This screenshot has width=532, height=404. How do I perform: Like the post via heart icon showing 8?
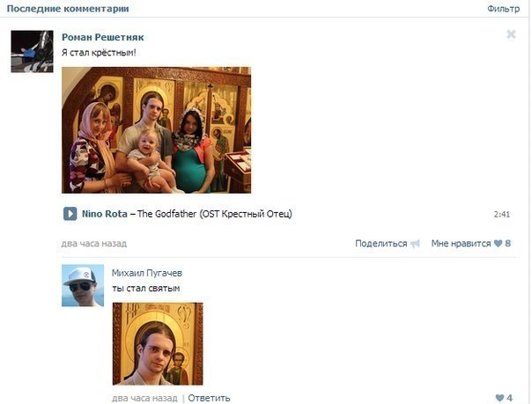click(x=498, y=243)
